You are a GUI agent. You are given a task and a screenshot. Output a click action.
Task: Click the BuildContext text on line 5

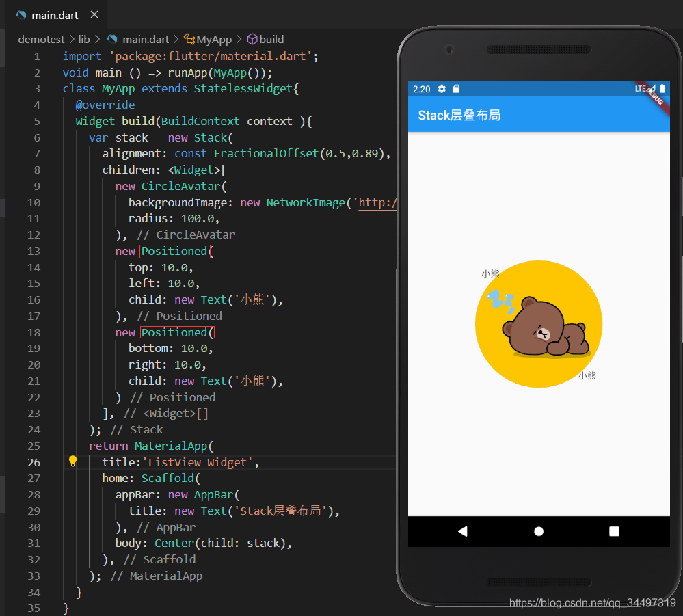[200, 121]
